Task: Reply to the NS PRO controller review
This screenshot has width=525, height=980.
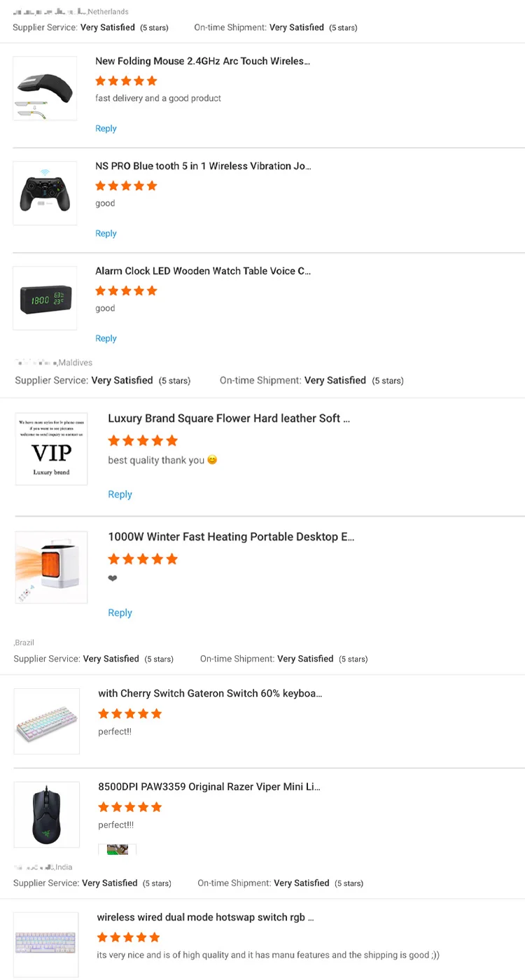Action: 106,234
